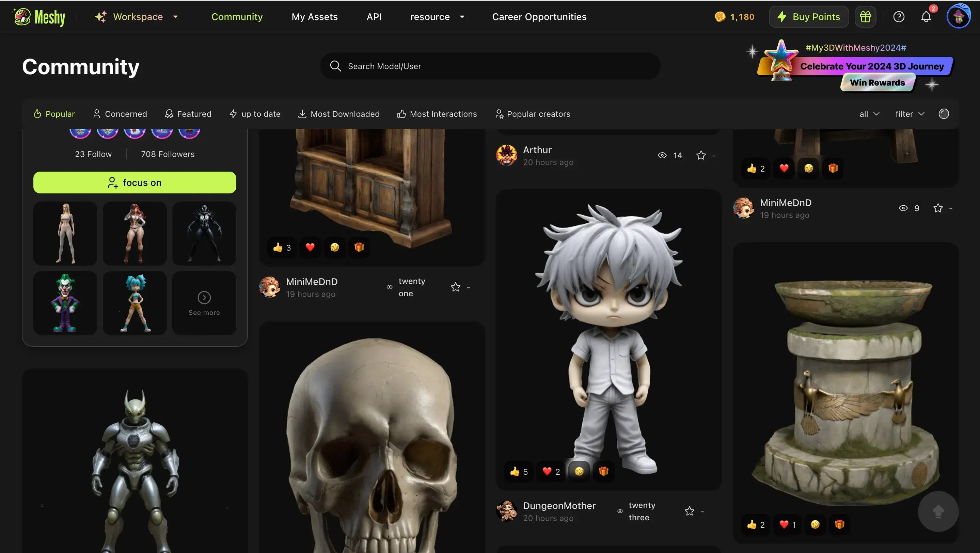Open My Assets from the top menu
The width and height of the screenshot is (980, 553).
315,17
